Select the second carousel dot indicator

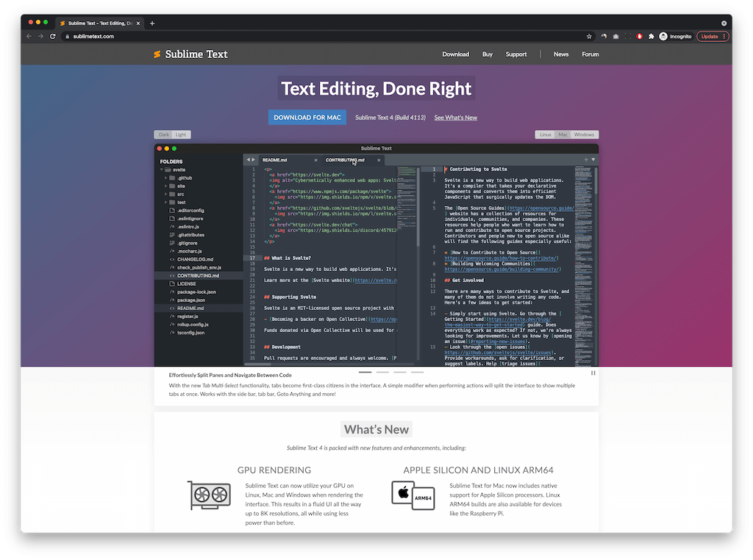point(382,373)
